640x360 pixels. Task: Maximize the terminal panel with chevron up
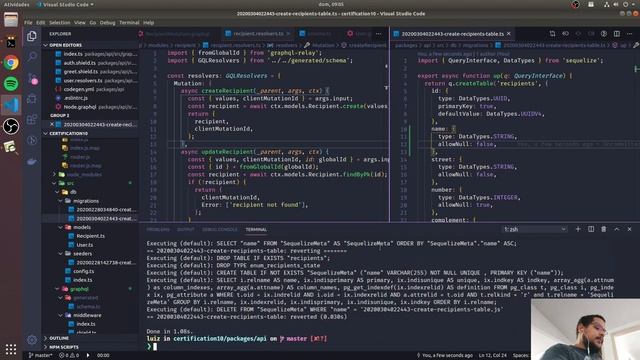point(617,229)
